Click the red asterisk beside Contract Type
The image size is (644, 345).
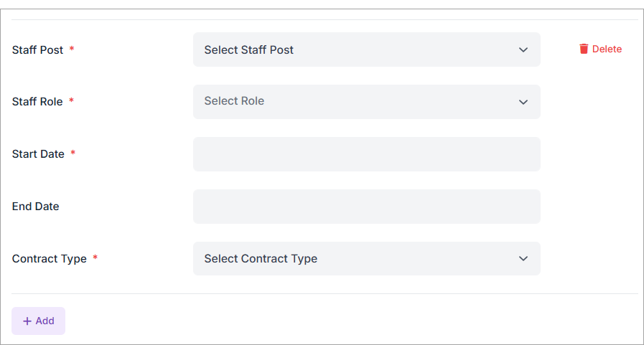(x=95, y=258)
